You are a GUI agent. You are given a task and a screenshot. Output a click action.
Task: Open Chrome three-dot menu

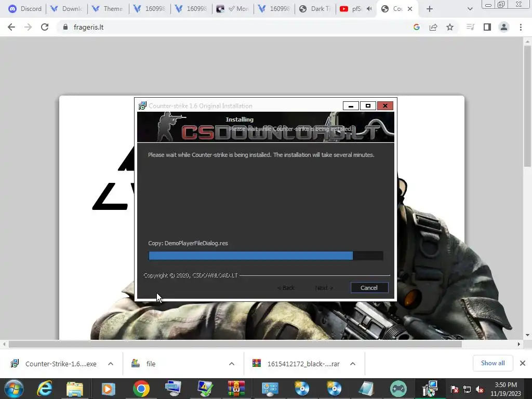521,27
